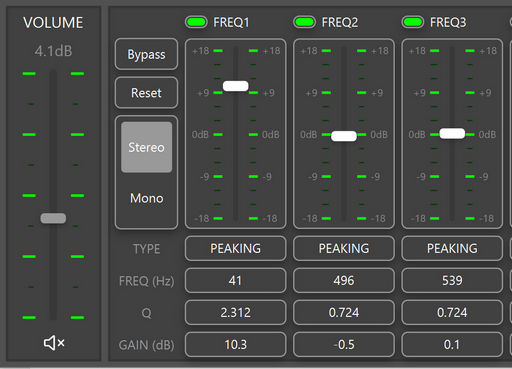Image resolution: width=512 pixels, height=369 pixels.
Task: Mute audio with the speaker icon
Action: (x=54, y=343)
